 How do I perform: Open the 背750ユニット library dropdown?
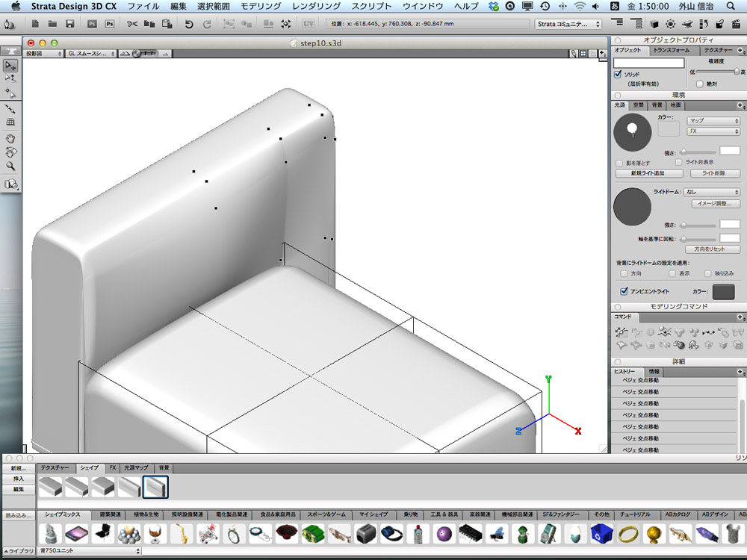pos(90,551)
